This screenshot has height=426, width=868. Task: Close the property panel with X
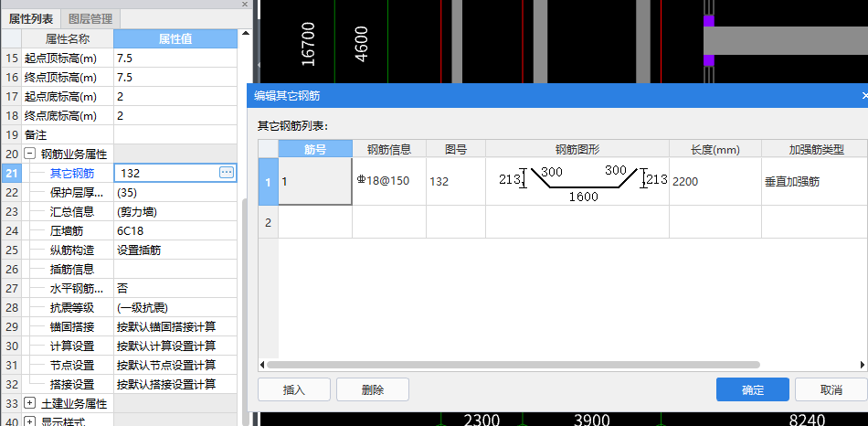245,4
